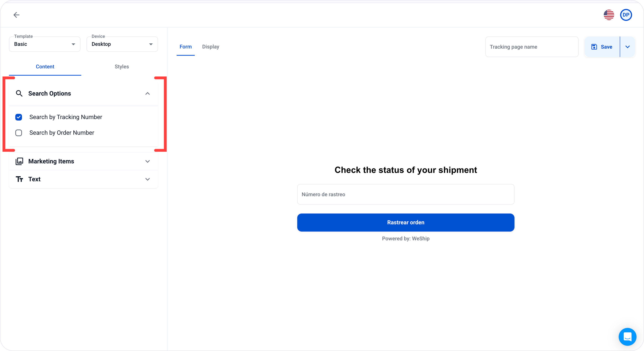Click the Search by Tracking Number label
This screenshot has width=644, height=351.
click(x=66, y=117)
